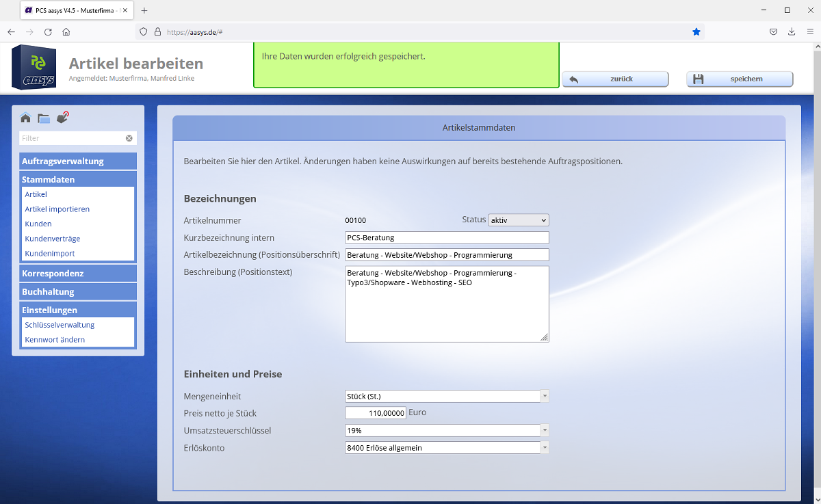
Task: Click the padlock site info icon
Action: (x=157, y=31)
